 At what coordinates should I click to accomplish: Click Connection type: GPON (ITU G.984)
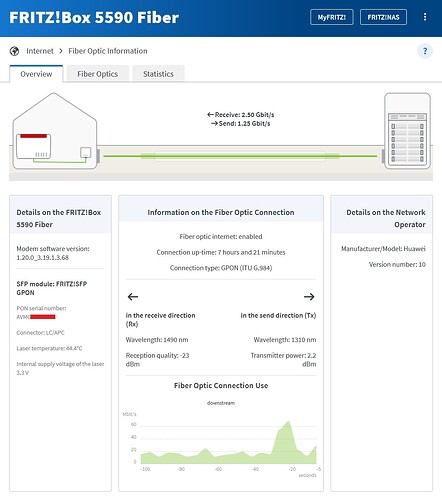tap(221, 268)
